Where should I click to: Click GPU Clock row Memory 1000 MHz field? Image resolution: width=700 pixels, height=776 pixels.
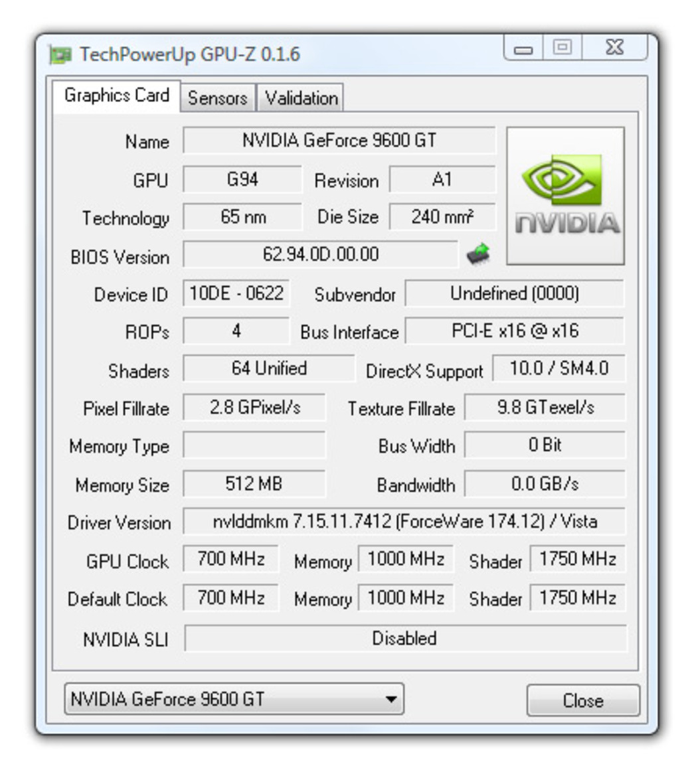coord(405,559)
